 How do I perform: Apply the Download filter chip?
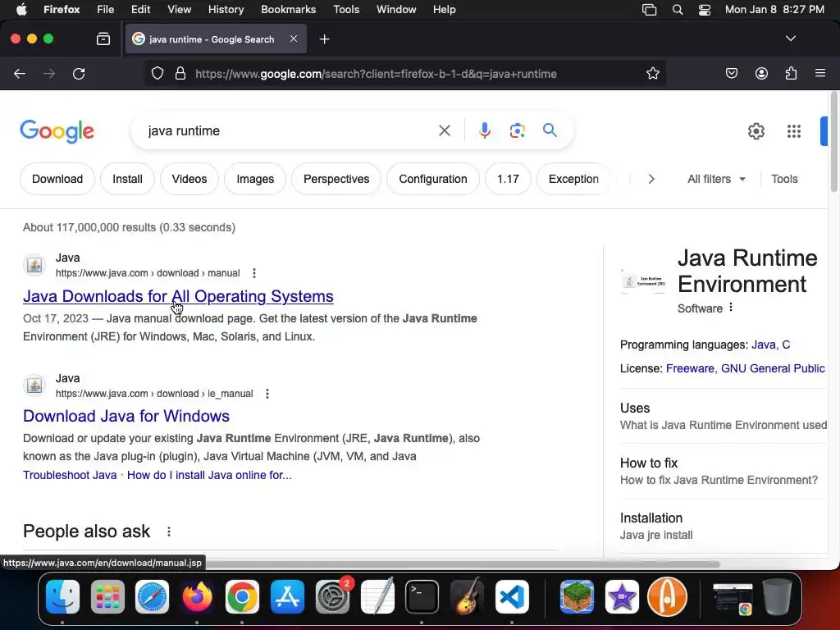57,179
